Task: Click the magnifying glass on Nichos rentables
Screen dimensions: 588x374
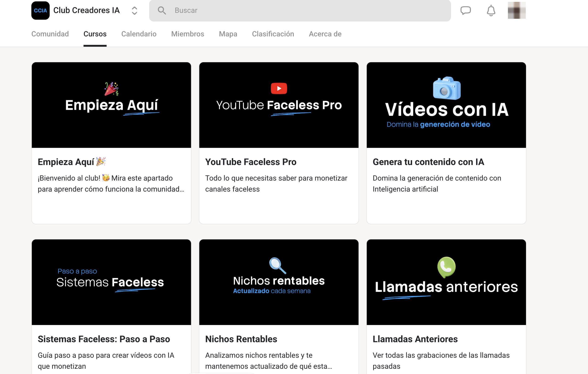Action: point(277,266)
